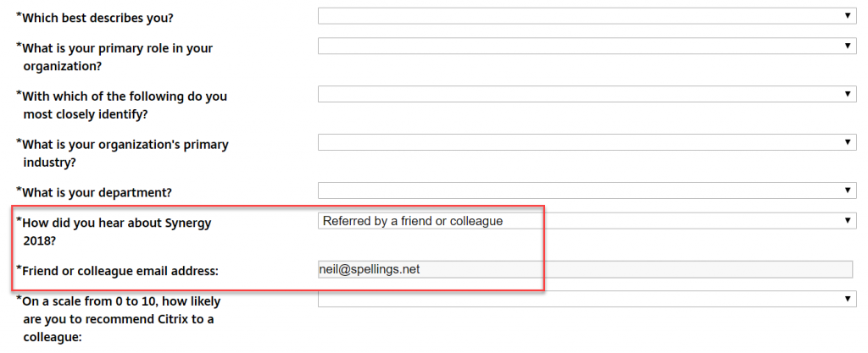Open the "Referred by a friend or colleague" dropdown
This screenshot has width=868, height=353.
pyautogui.click(x=585, y=221)
